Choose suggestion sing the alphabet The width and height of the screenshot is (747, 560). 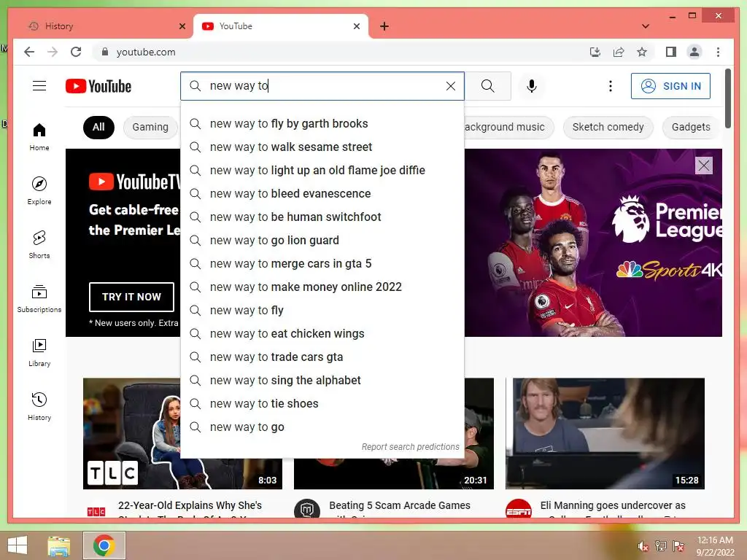(x=322, y=381)
